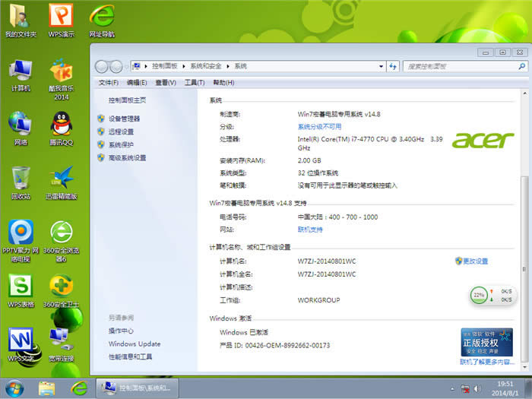Open the 工具(T) menu

[195, 82]
